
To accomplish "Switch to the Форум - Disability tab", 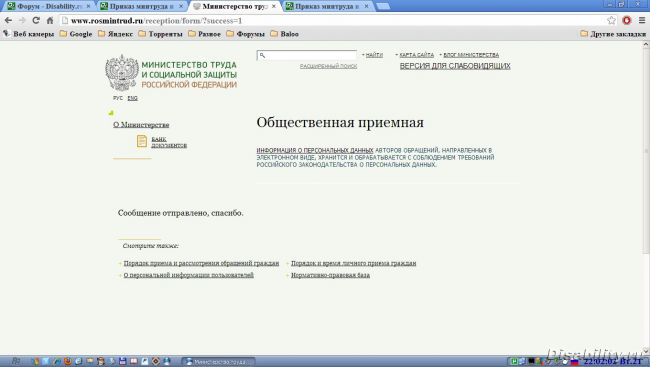I will [x=48, y=6].
